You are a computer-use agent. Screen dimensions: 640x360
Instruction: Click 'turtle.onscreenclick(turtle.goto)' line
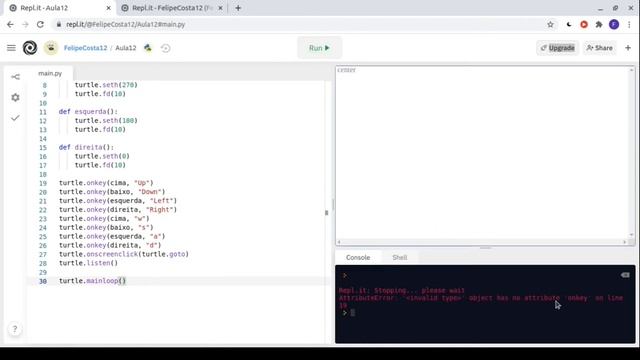coord(124,254)
